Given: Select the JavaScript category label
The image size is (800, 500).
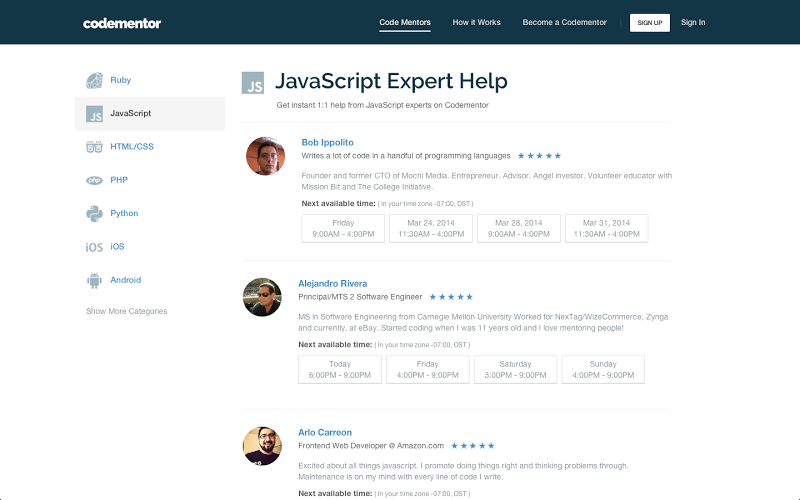Looking at the screenshot, I should pos(131,113).
